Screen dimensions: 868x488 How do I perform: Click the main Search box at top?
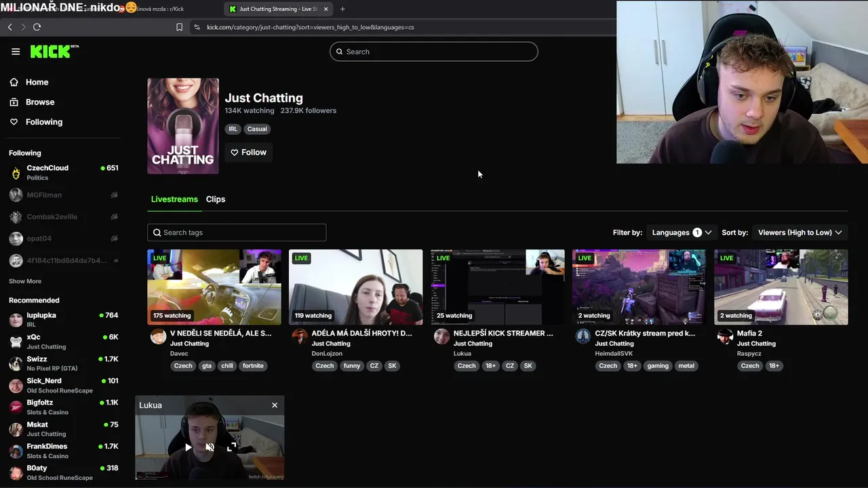pyautogui.click(x=434, y=52)
